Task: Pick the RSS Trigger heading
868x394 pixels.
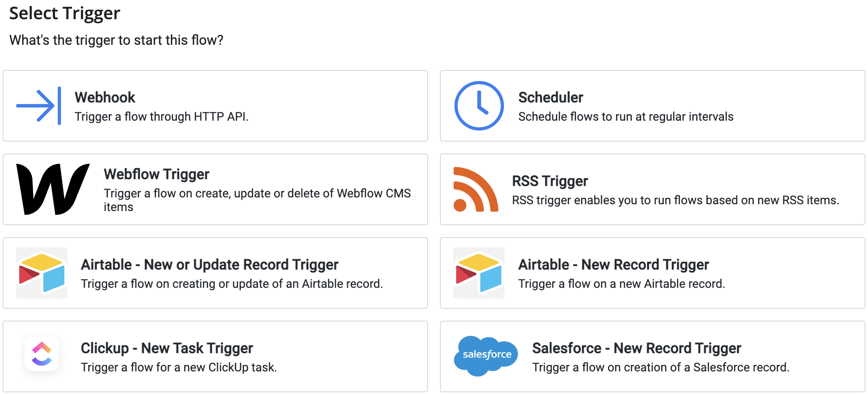Action: click(550, 181)
